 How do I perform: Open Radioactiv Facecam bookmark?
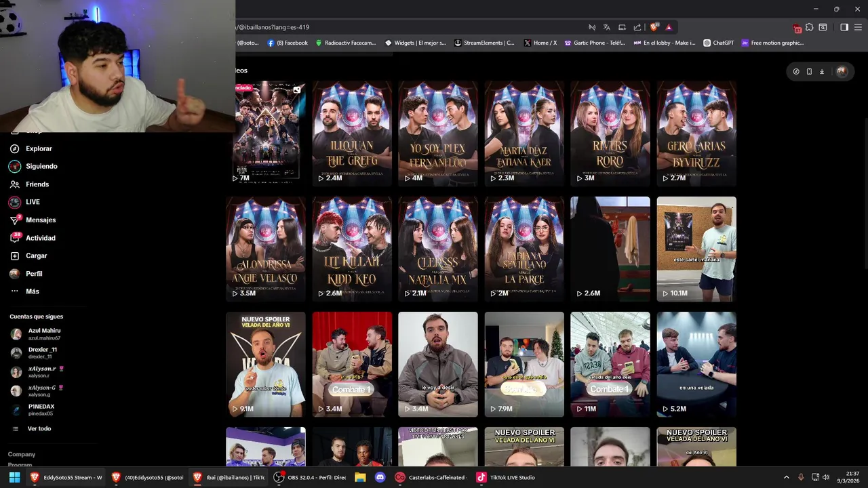coord(346,43)
